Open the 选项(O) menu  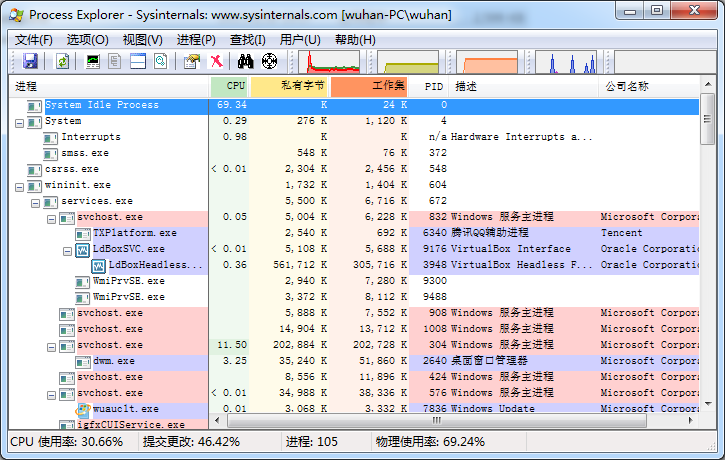click(x=87, y=40)
